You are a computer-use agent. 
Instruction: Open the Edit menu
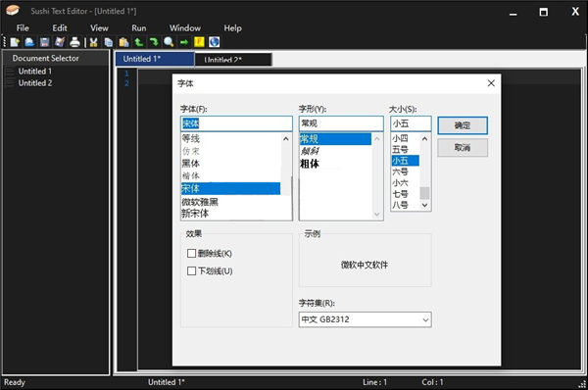[x=60, y=28]
